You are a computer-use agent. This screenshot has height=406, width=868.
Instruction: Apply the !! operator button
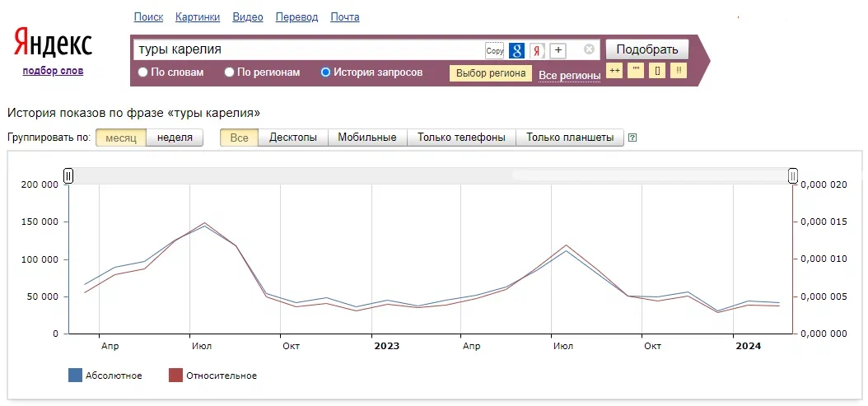click(x=679, y=71)
